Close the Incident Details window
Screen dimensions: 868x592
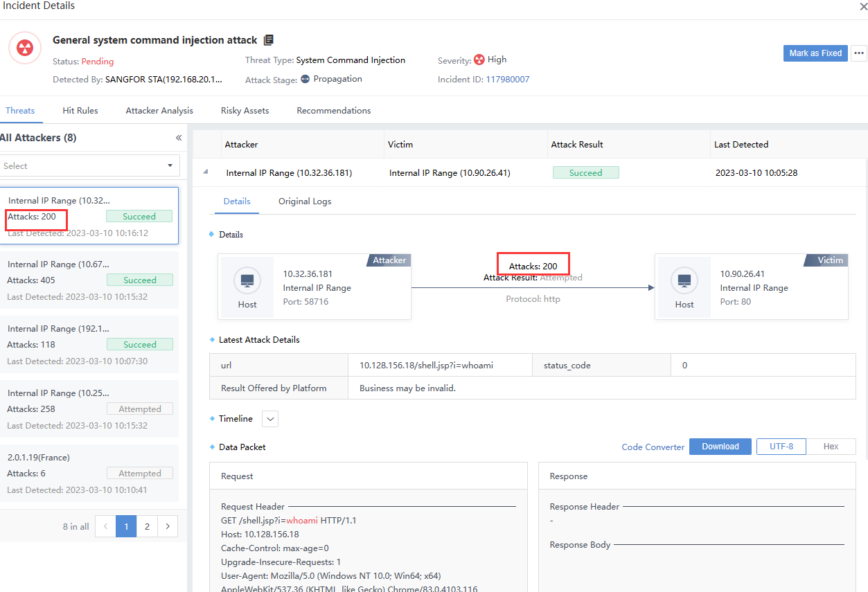point(862,6)
